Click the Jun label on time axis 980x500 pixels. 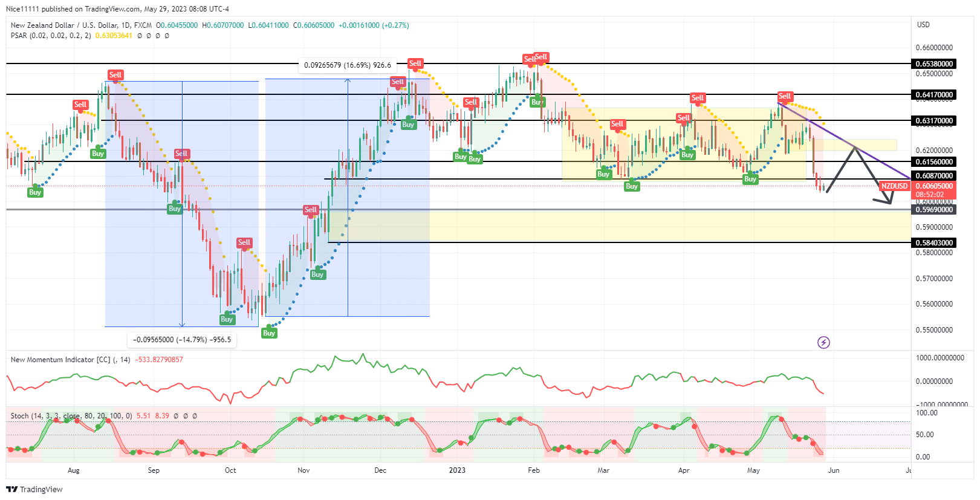coord(834,470)
